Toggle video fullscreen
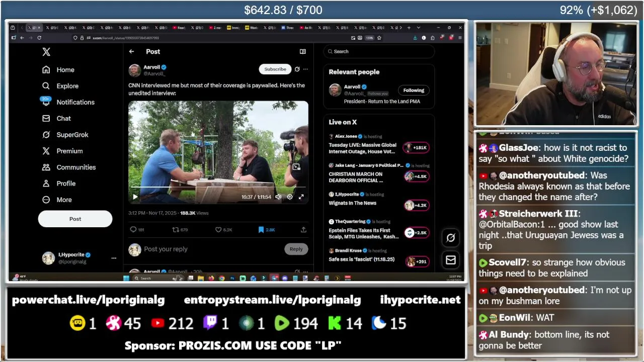644x362 pixels. coord(301,197)
